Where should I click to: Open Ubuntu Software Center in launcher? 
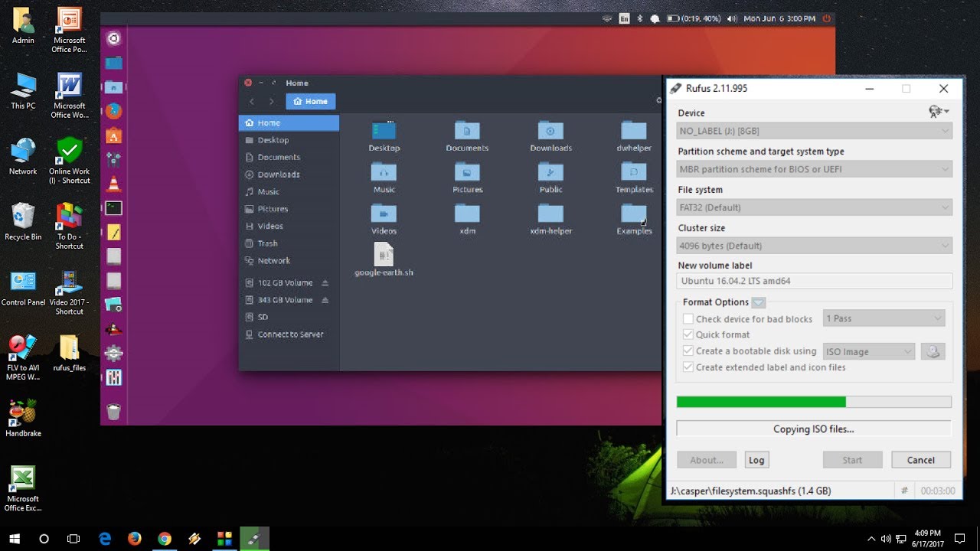tap(113, 135)
